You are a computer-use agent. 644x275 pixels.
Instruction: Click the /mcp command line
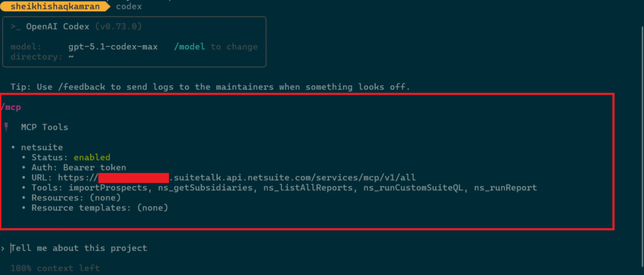[x=12, y=107]
